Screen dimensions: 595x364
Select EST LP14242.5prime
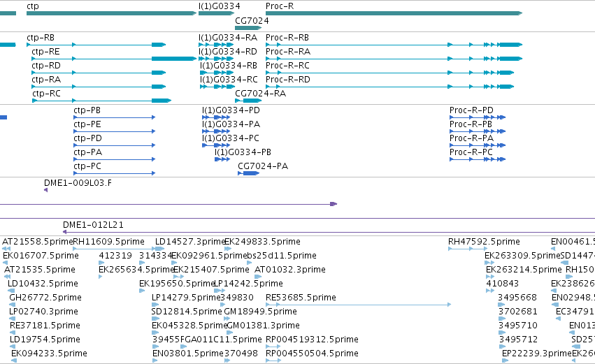(248, 284)
